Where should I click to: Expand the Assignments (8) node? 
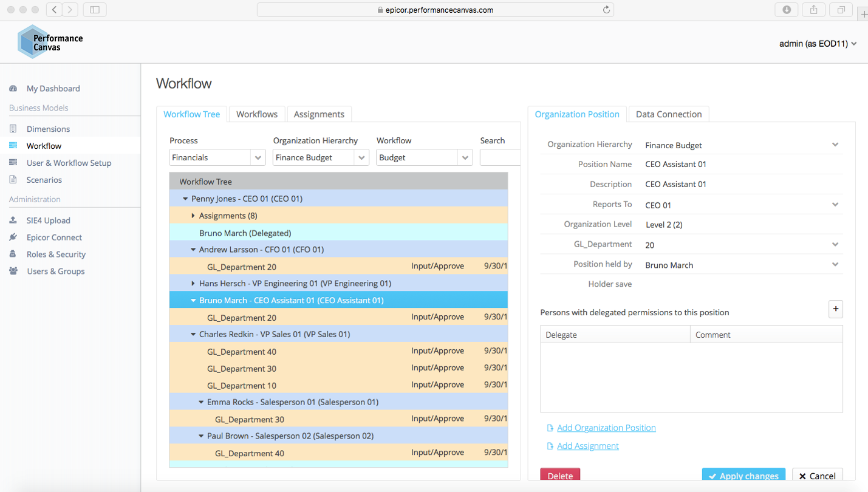pos(196,215)
